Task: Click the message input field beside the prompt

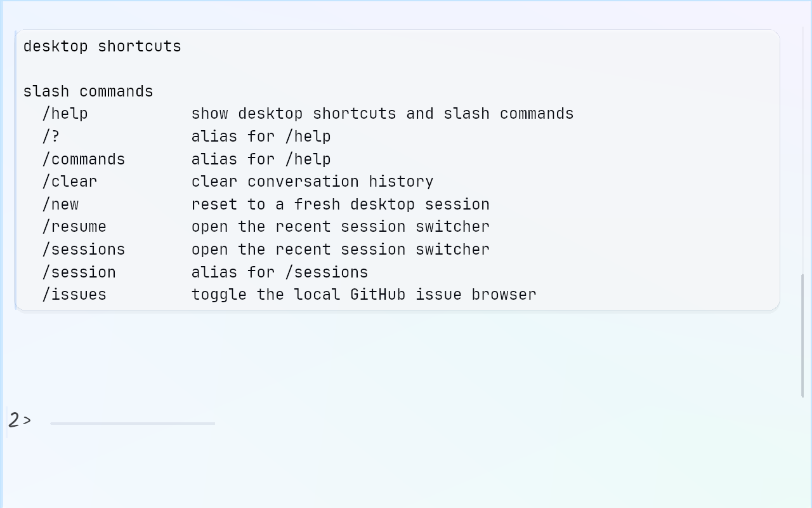Action: click(x=133, y=421)
